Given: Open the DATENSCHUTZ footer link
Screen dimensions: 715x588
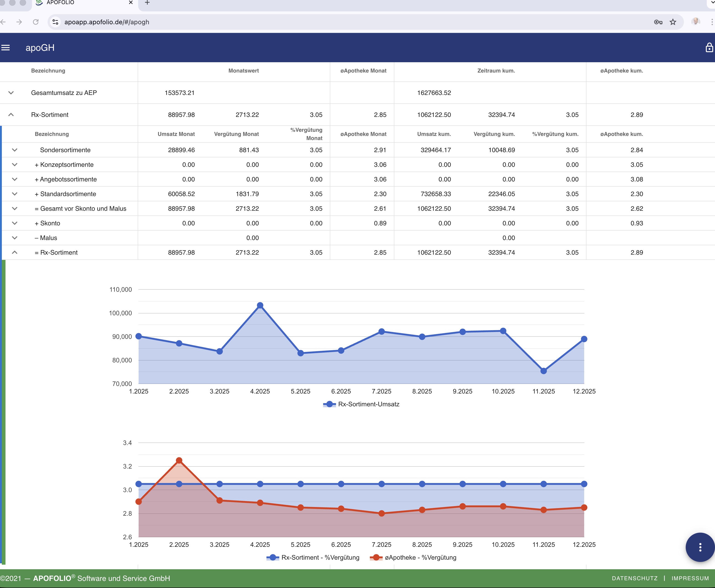Looking at the screenshot, I should [x=634, y=578].
